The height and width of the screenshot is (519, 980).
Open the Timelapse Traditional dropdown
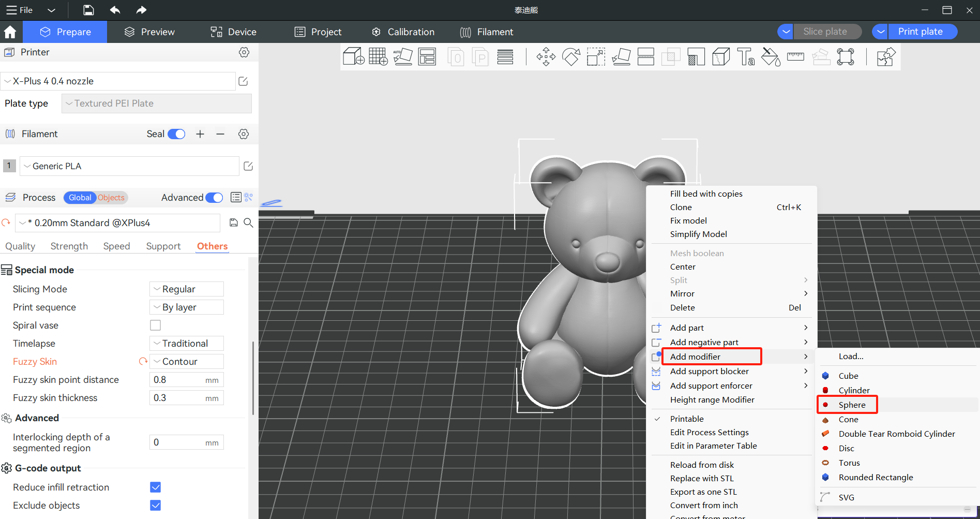187,343
